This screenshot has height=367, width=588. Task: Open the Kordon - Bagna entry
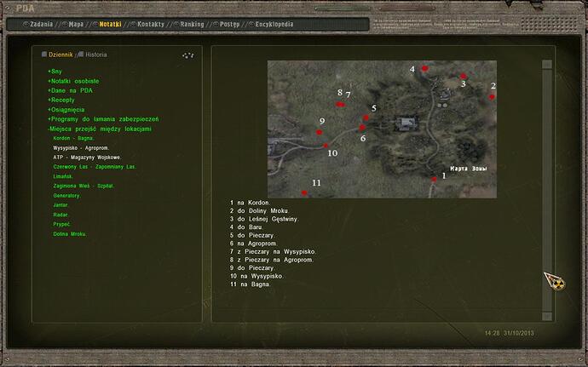[74, 138]
